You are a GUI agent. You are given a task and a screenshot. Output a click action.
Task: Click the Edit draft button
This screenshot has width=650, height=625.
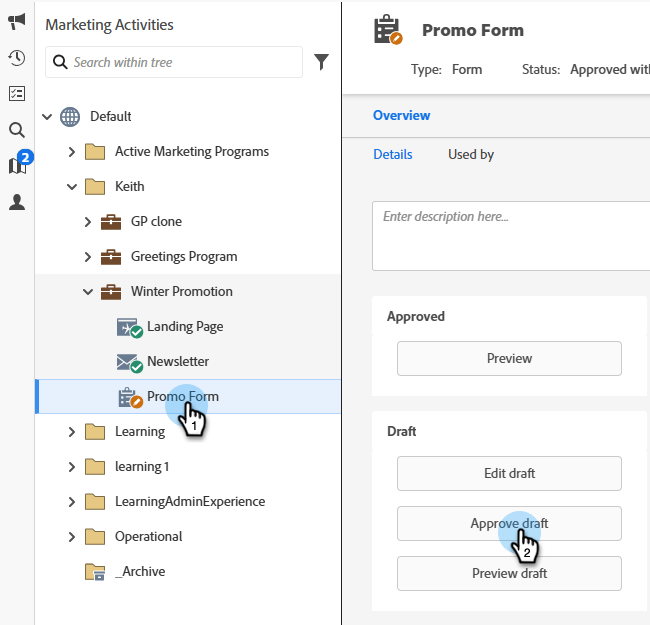(x=509, y=473)
